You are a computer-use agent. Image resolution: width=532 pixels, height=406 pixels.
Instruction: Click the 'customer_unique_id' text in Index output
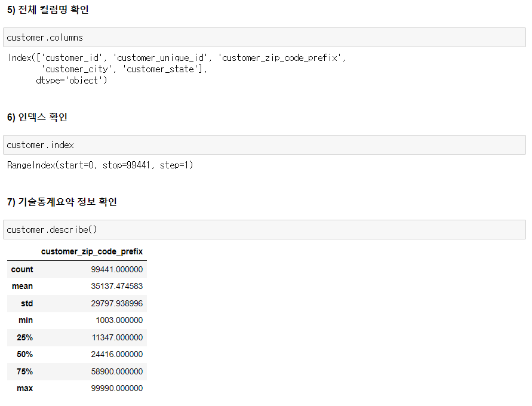point(160,58)
